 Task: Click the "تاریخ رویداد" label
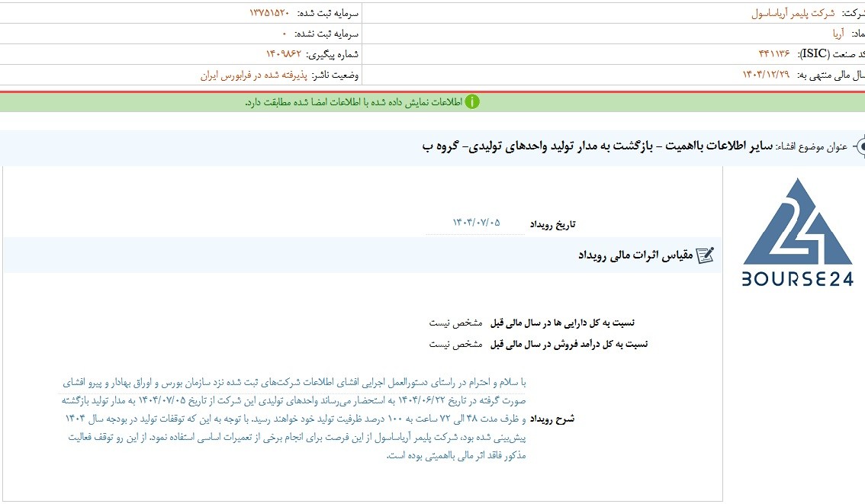(x=553, y=224)
